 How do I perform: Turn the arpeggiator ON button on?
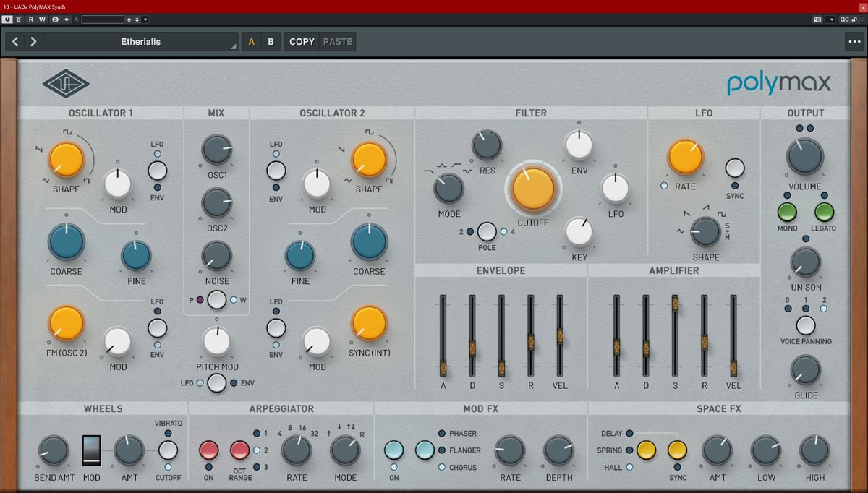coord(208,450)
